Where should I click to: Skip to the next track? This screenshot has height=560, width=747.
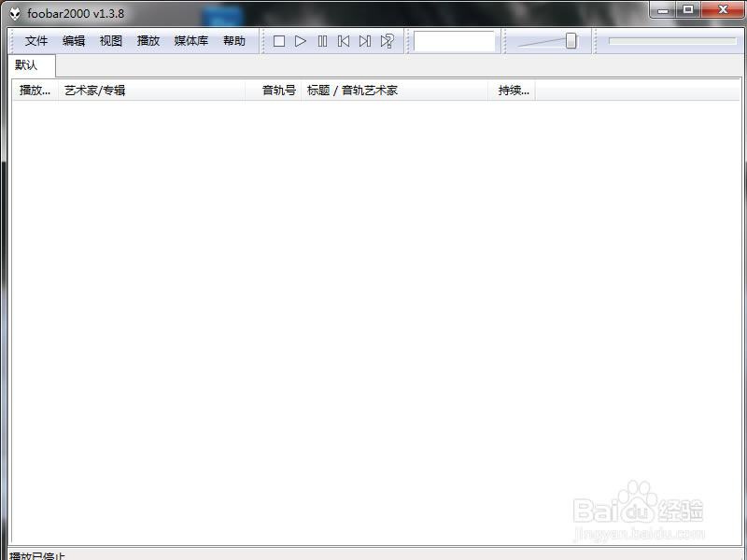point(365,41)
